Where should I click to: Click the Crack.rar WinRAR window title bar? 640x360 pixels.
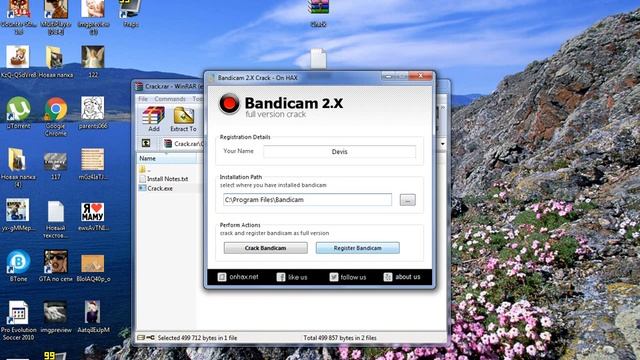point(168,87)
